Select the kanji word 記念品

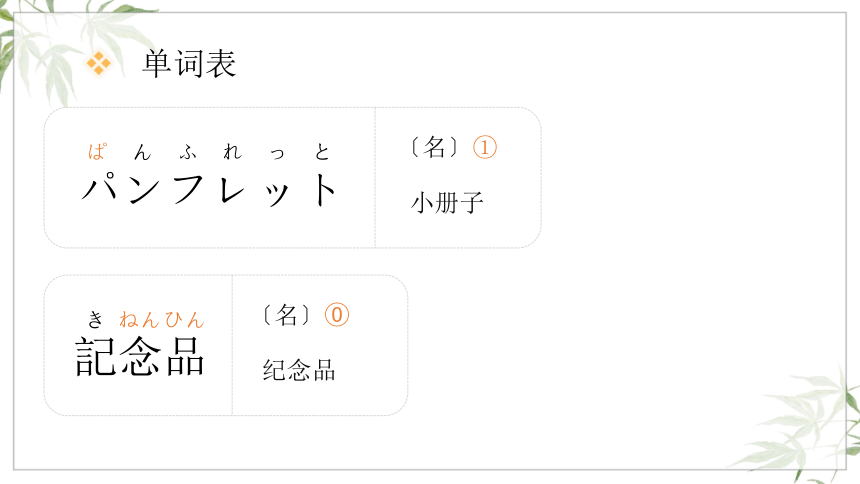pyautogui.click(x=139, y=357)
